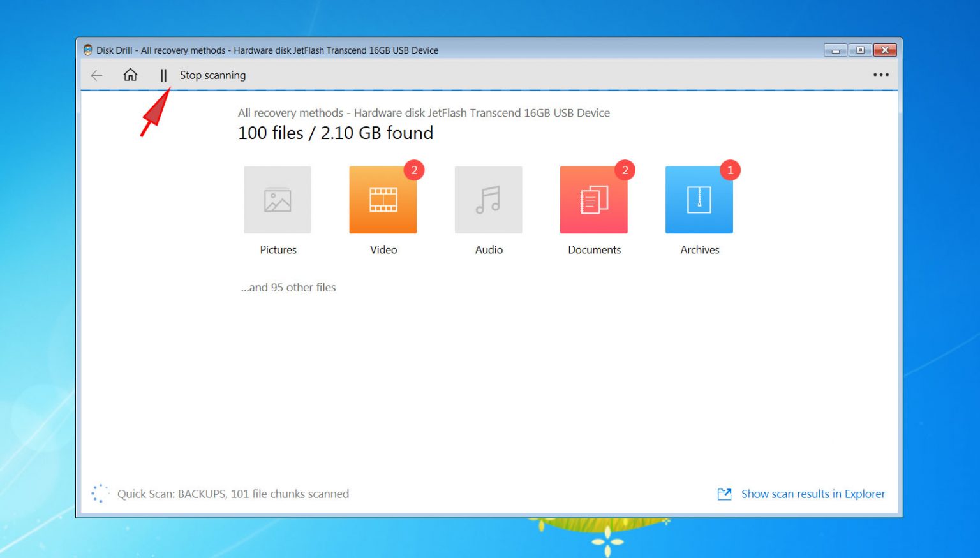Close the Disk Drill window
Screen dimensions: 980x558
pos(885,50)
